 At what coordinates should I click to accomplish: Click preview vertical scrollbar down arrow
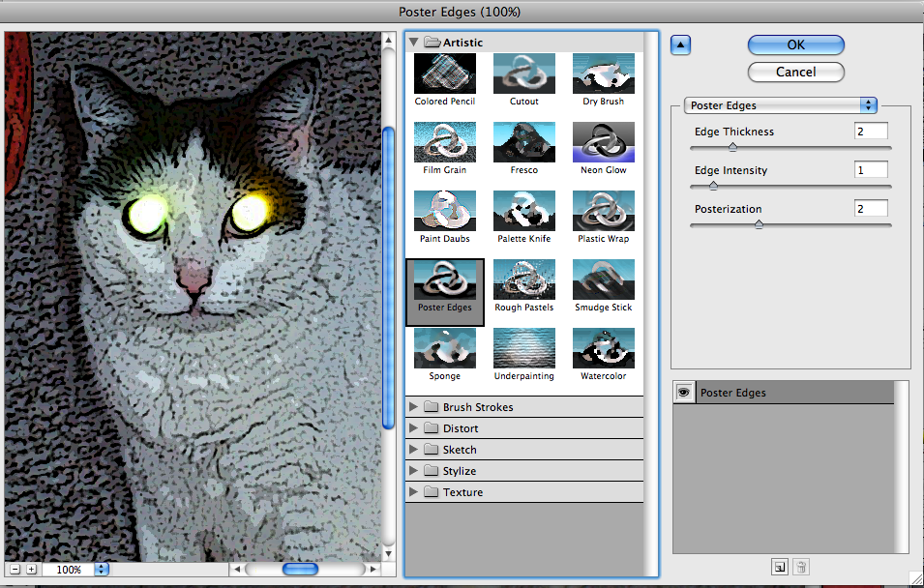pyautogui.click(x=388, y=554)
